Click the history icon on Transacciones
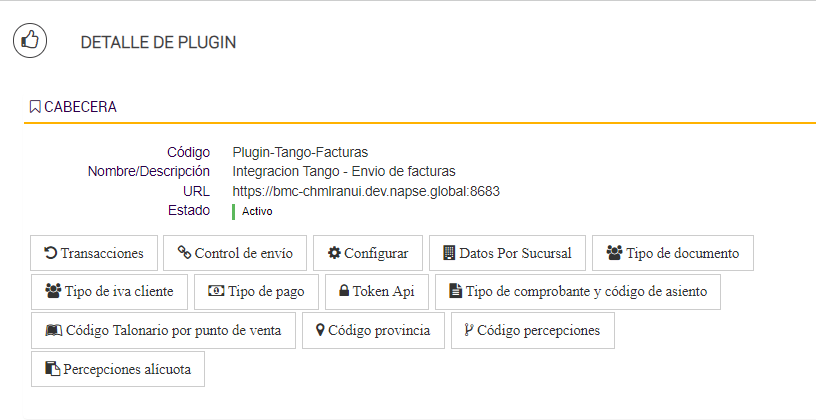The image size is (816, 420). (x=51, y=252)
